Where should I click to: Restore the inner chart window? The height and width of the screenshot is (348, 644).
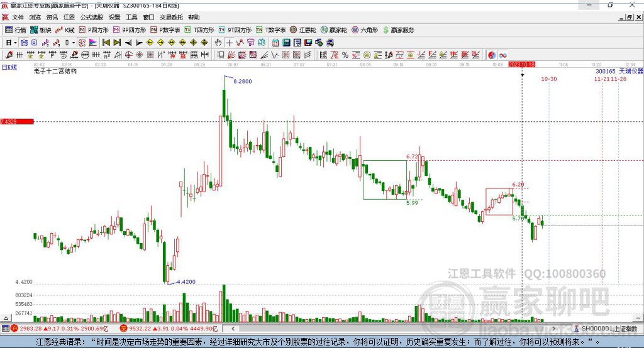tap(629, 17)
